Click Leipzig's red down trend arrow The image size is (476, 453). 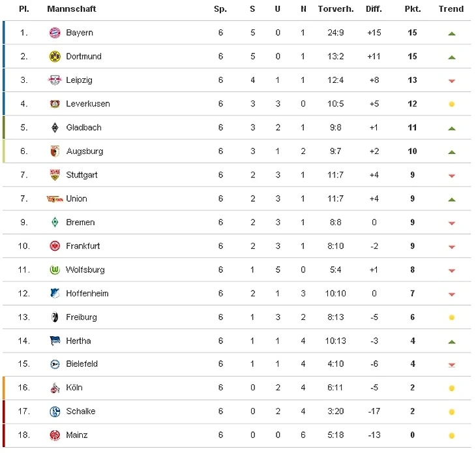tap(451, 81)
